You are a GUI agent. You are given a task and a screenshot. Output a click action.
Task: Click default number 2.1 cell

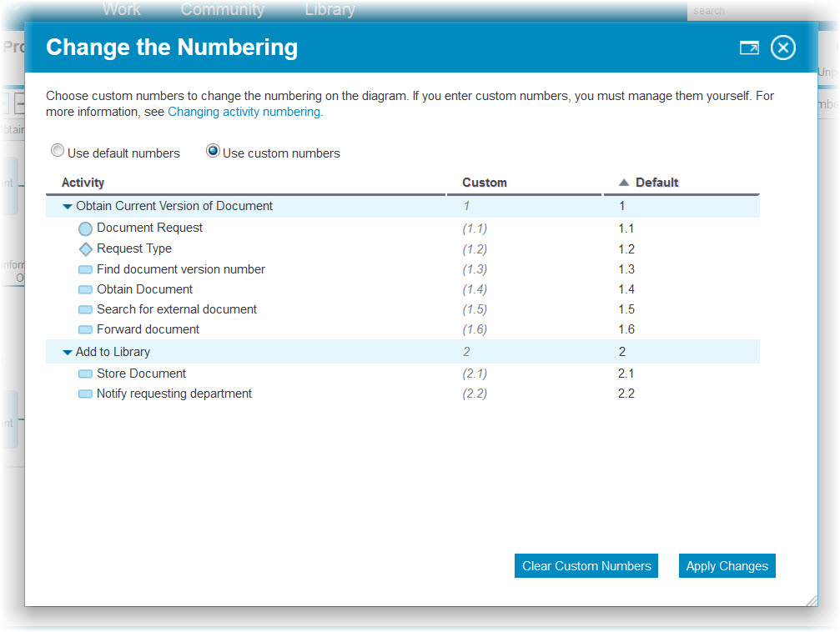click(x=626, y=374)
